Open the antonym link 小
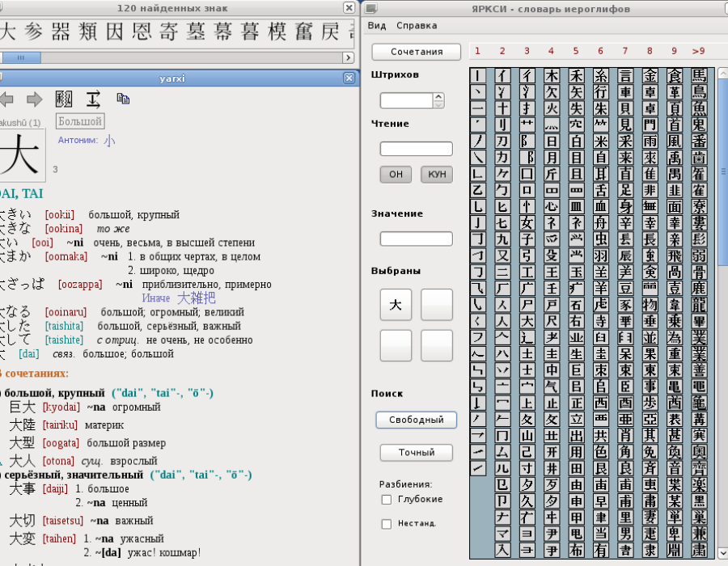728x566 pixels. click(109, 140)
